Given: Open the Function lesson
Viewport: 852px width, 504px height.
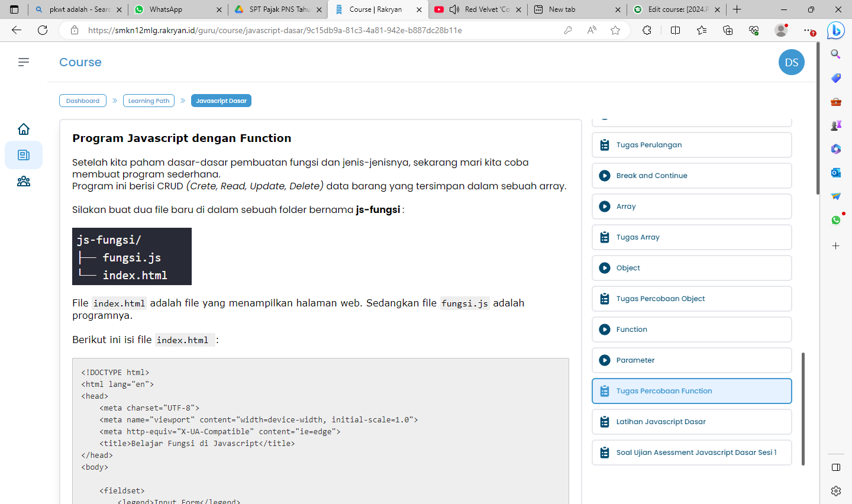Looking at the screenshot, I should click(x=692, y=329).
